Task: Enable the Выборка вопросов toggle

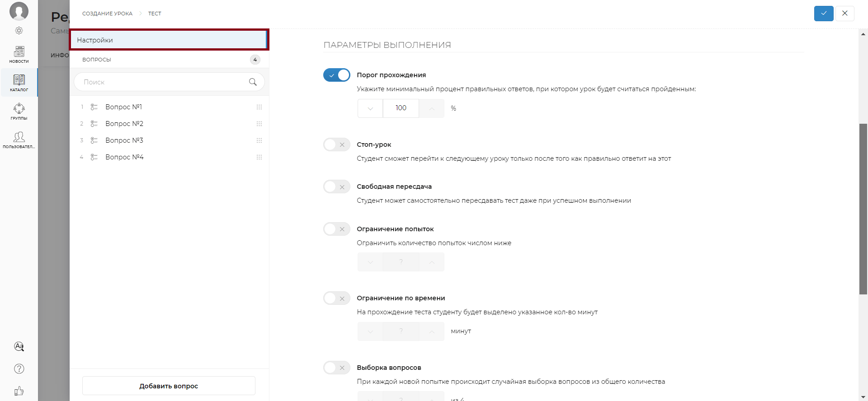Action: 337,368
